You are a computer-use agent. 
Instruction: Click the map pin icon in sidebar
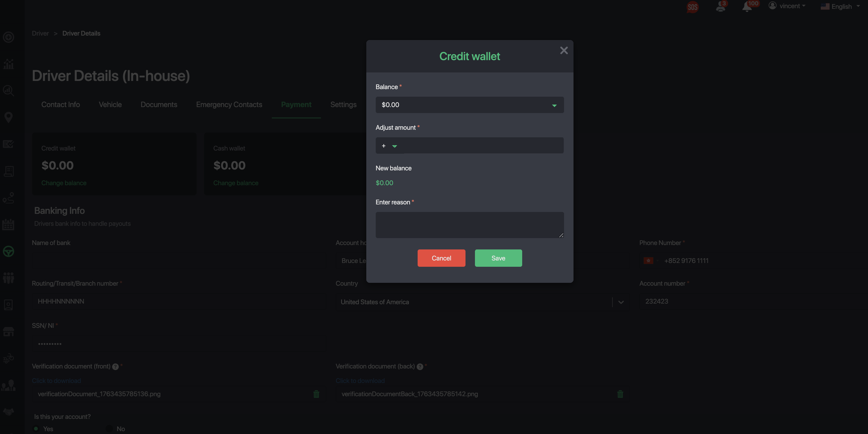[x=9, y=117]
